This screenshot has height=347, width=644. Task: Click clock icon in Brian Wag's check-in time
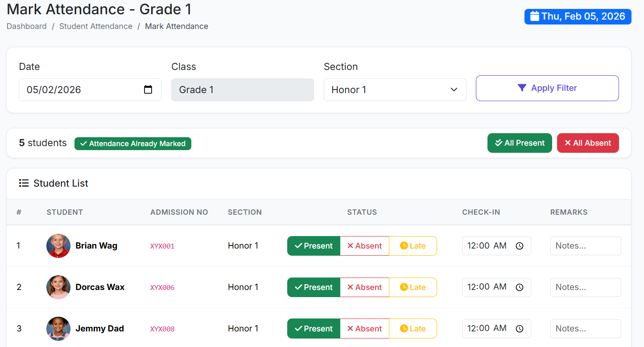tap(519, 246)
